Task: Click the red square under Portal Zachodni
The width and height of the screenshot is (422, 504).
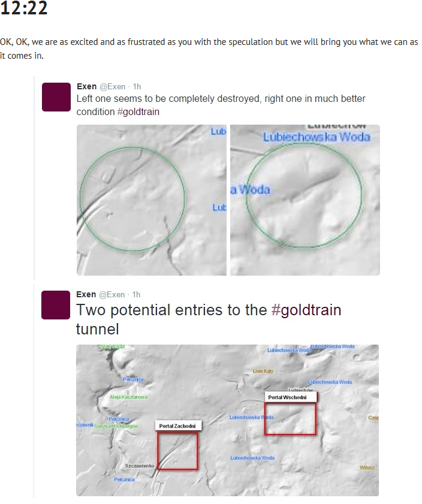Action: (x=177, y=451)
